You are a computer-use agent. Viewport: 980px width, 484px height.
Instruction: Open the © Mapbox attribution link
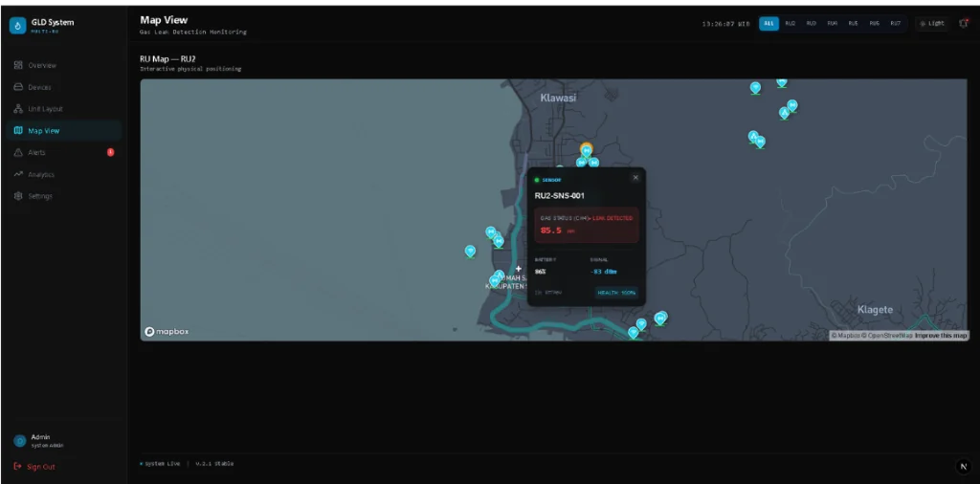point(845,336)
